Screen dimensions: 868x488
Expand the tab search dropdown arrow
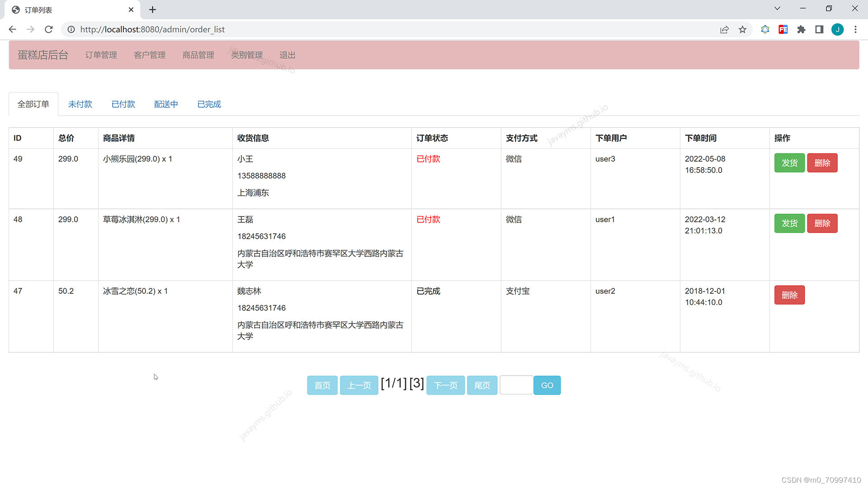click(x=777, y=9)
